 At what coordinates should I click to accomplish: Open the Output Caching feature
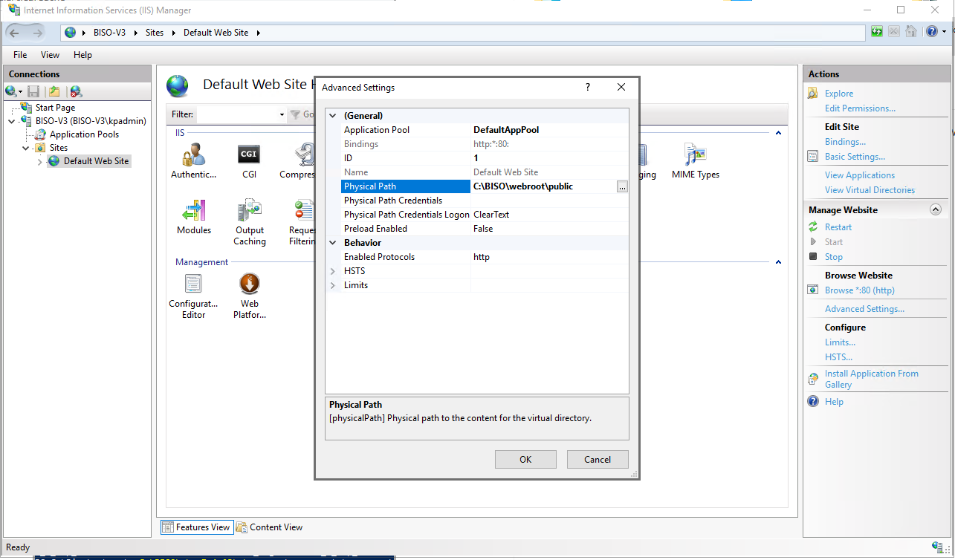tap(250, 222)
